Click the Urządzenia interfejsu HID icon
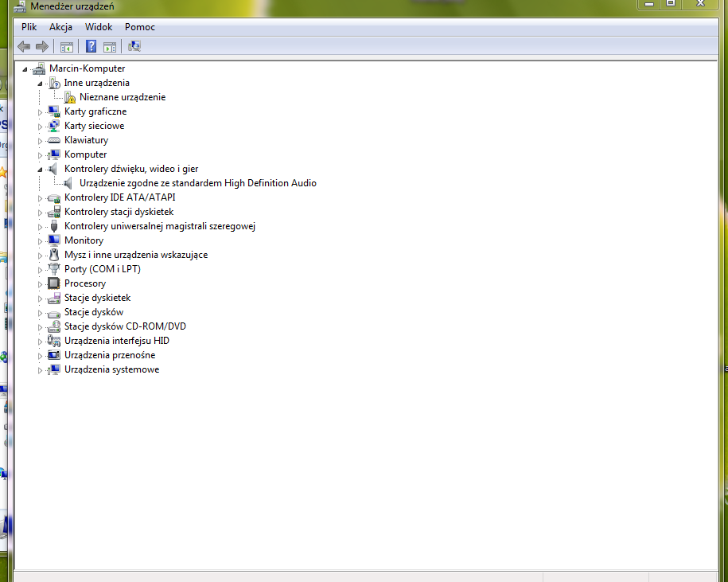728x582 pixels. (x=54, y=341)
